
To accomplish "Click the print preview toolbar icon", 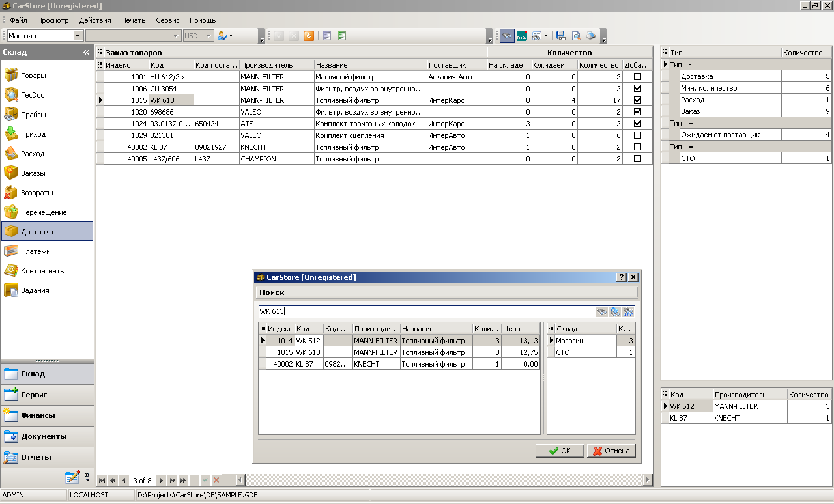I will [576, 36].
